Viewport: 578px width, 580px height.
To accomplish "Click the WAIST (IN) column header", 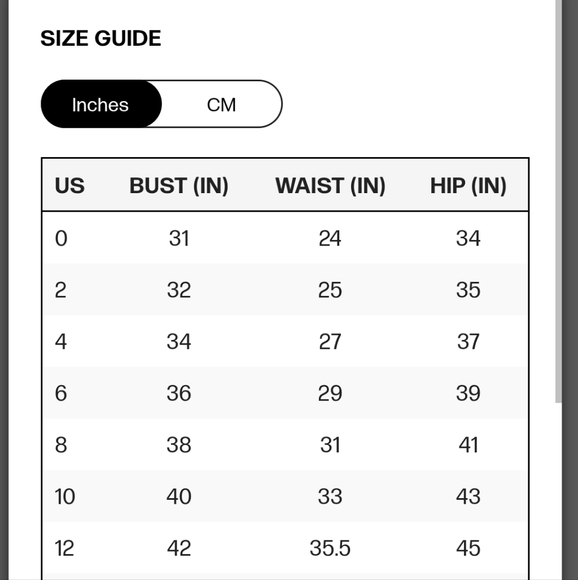I will (x=330, y=185).
